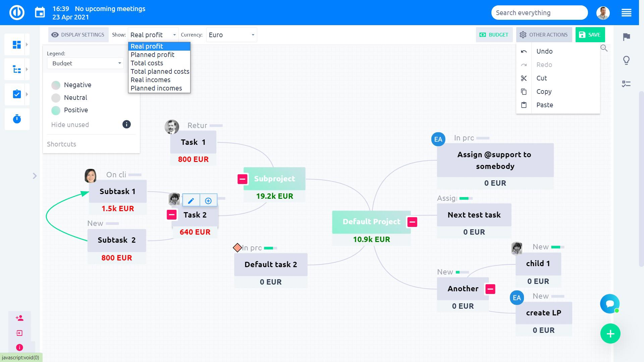
Task: Click the Save button
Action: pyautogui.click(x=590, y=35)
